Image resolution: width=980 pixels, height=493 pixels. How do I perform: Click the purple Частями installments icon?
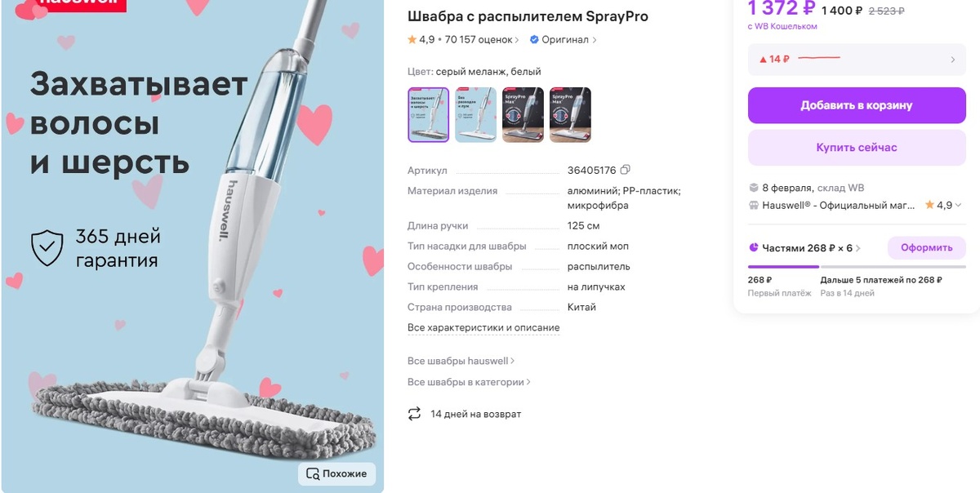point(754,247)
